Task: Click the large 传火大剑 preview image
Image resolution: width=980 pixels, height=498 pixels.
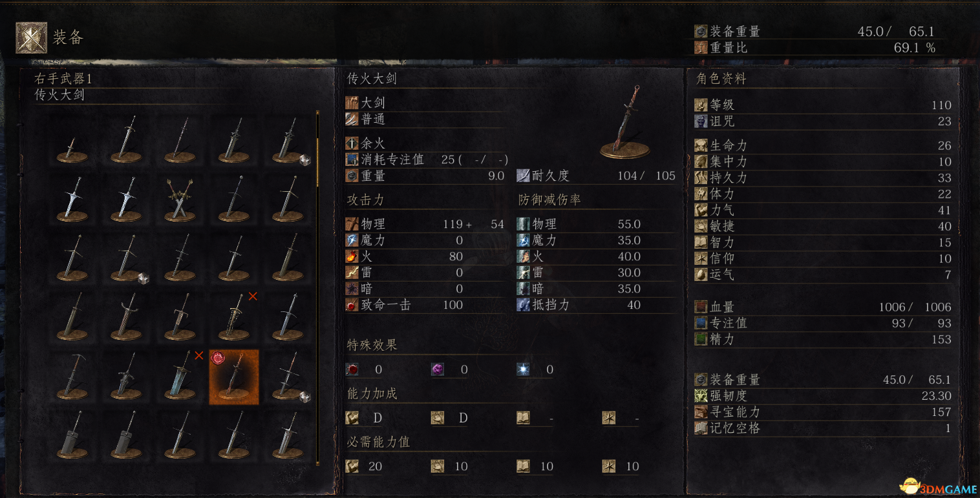Action: coord(624,123)
